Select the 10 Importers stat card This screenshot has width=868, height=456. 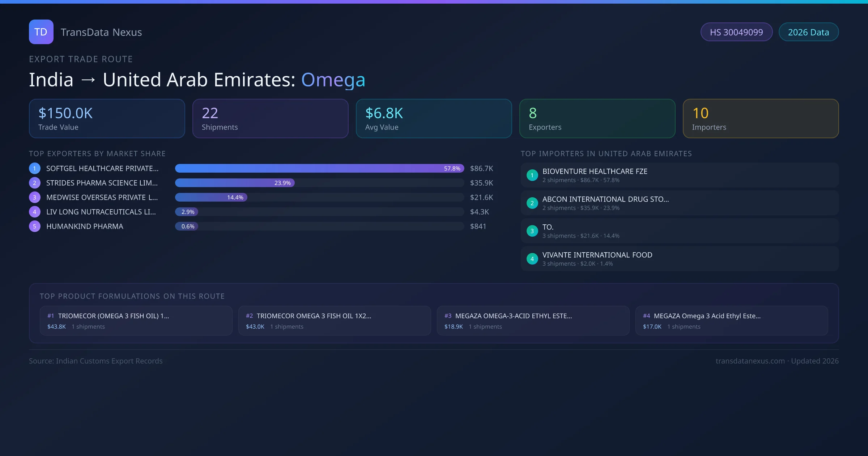761,119
